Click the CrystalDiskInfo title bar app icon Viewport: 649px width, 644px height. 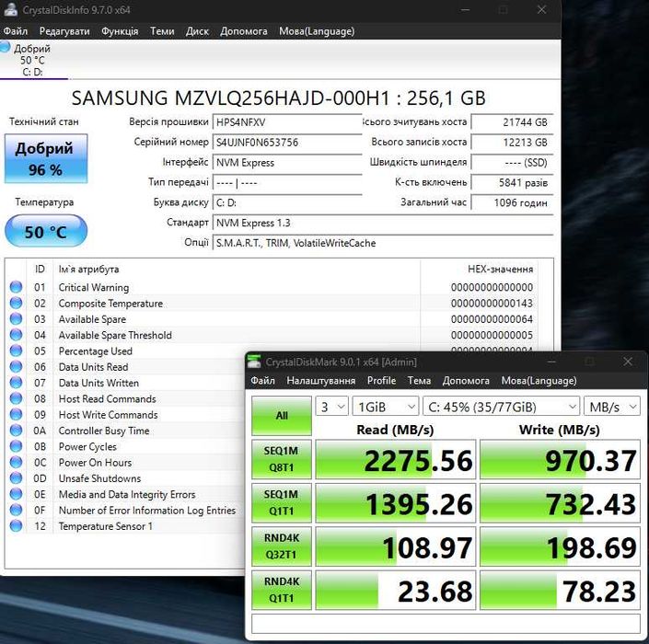pyautogui.click(x=10, y=9)
